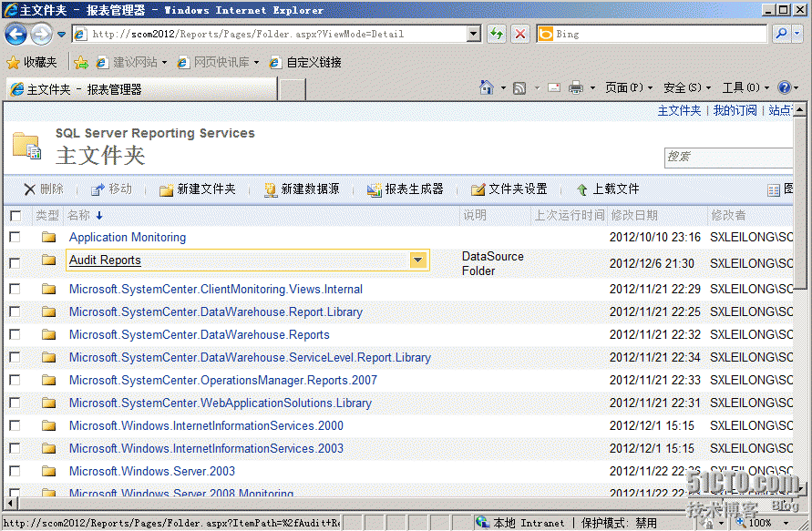Viewport: 812px width, 531px height.
Task: Click the vertical scrollbar up arrow
Action: (800, 109)
